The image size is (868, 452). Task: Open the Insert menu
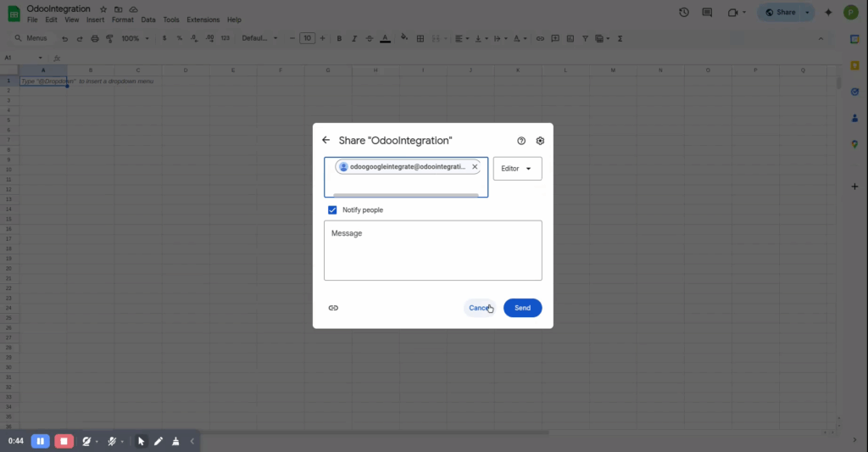(x=95, y=20)
